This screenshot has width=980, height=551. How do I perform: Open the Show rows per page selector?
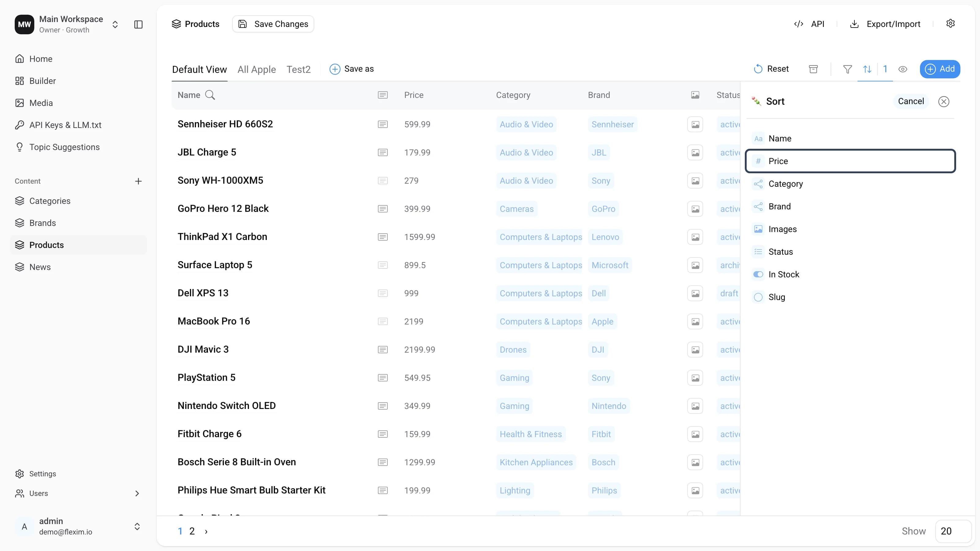(953, 531)
